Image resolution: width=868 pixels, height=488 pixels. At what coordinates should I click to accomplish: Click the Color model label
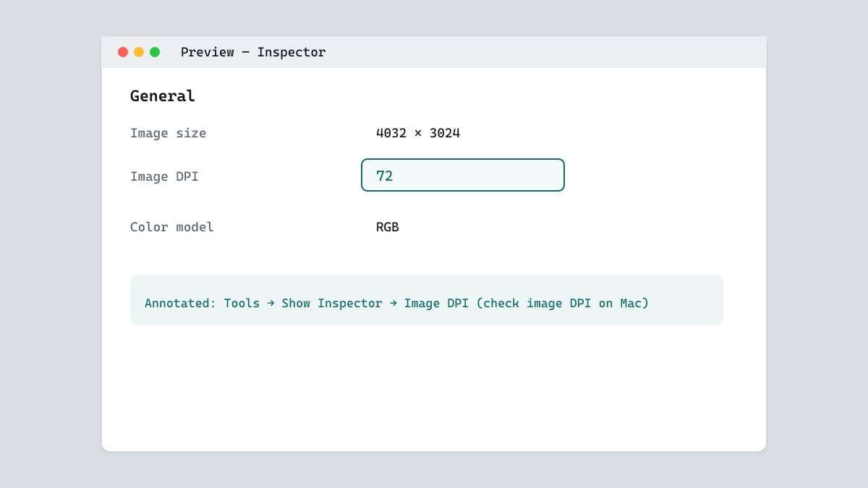172,227
